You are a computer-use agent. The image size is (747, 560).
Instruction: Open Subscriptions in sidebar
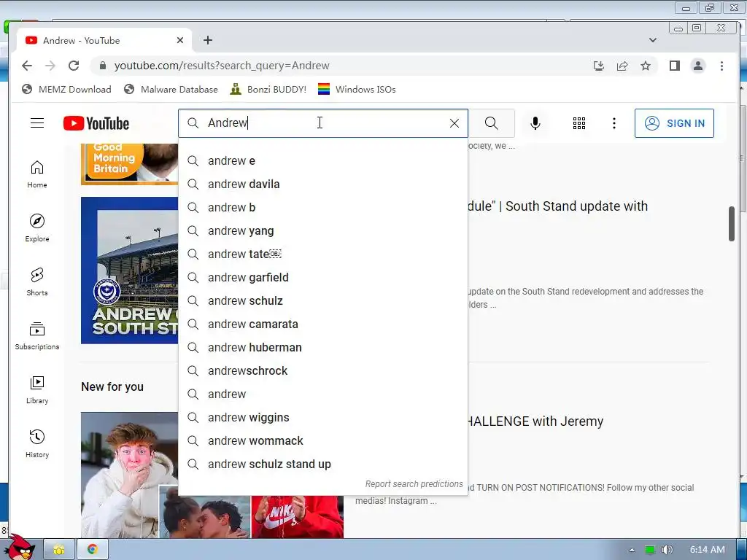click(x=37, y=336)
